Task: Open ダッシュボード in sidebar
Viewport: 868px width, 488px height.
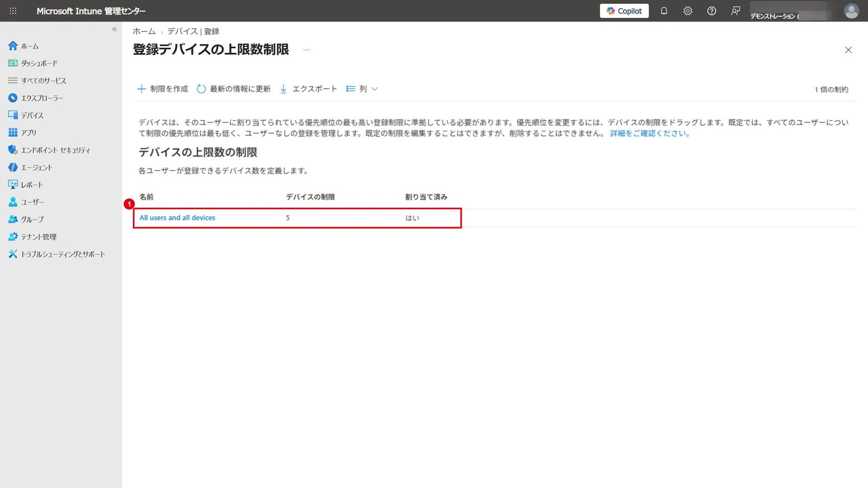Action: tap(33, 63)
